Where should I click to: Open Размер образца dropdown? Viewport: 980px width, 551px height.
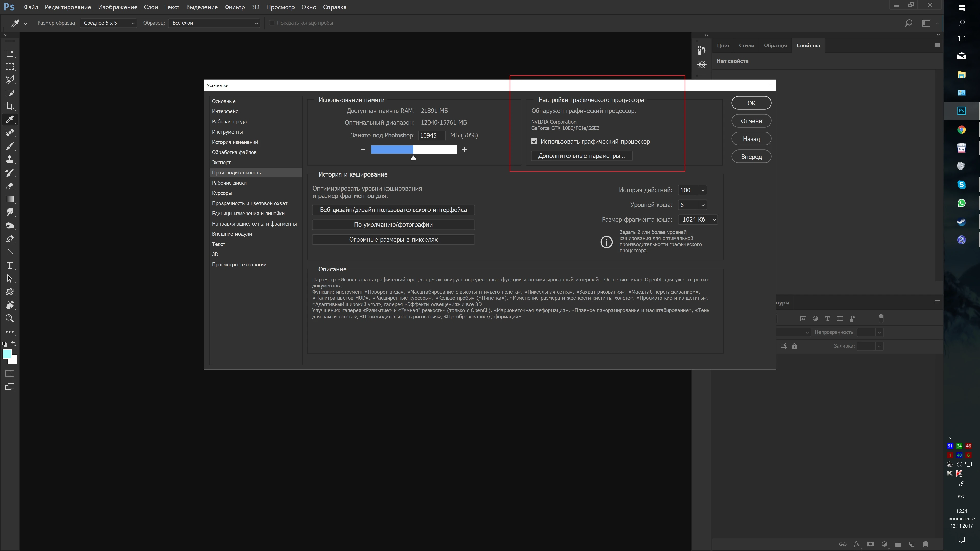point(108,23)
